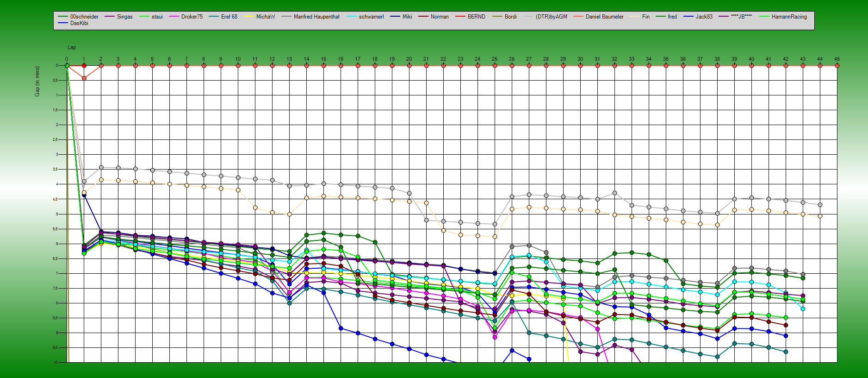Select the (DTR)byAGM legend entry

tap(546, 17)
